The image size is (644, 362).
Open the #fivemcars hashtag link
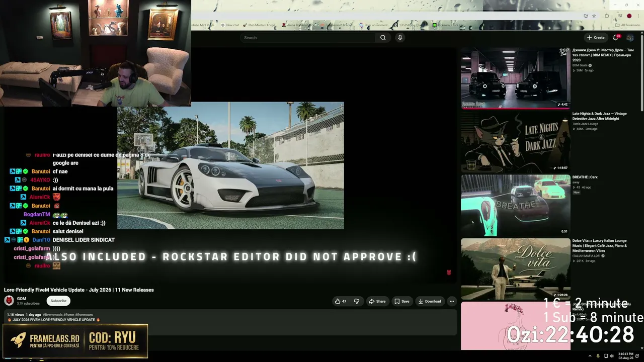point(84,315)
